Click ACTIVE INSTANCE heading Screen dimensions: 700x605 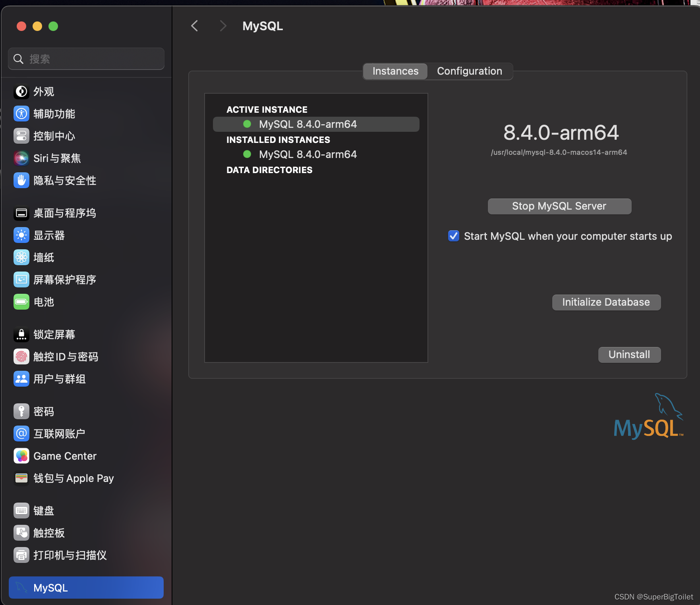[267, 110]
